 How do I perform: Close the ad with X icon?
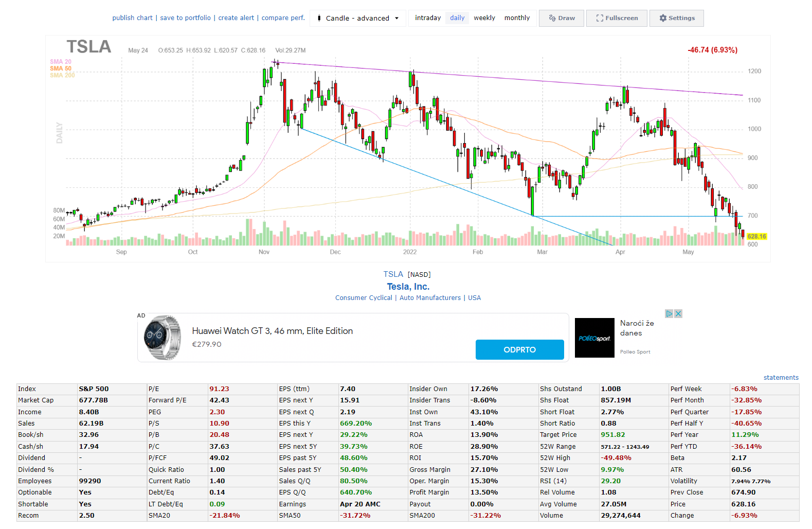pyautogui.click(x=678, y=313)
